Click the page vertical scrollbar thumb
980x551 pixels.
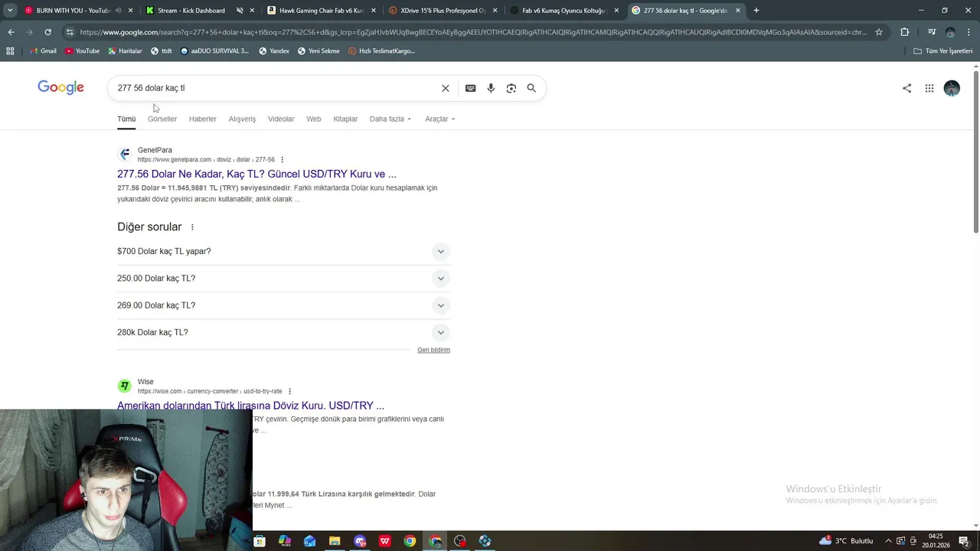tap(975, 151)
